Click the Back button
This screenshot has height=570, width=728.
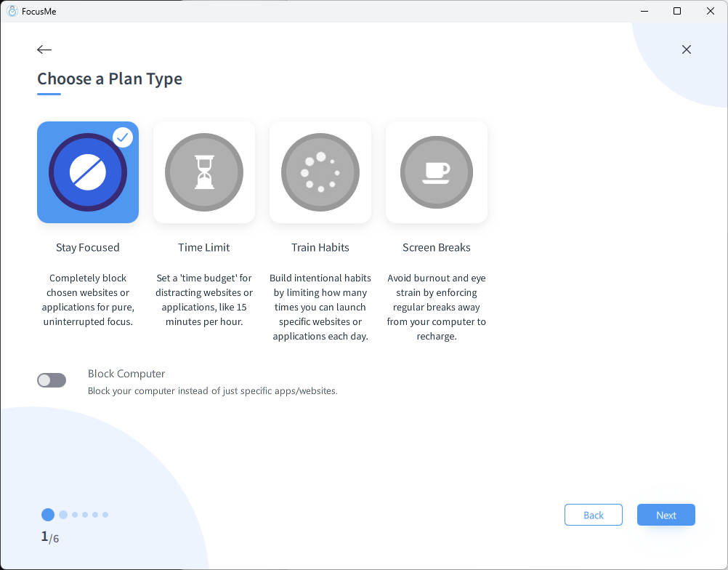point(594,515)
